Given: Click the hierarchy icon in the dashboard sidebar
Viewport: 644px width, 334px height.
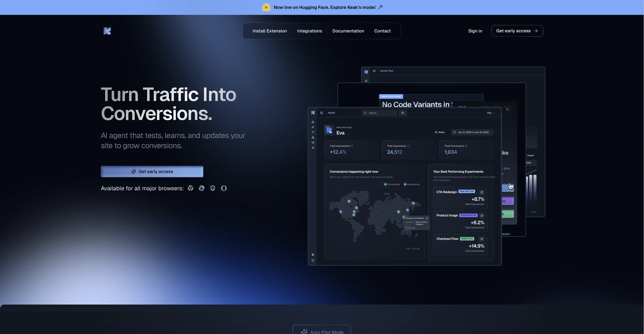Looking at the screenshot, I should point(313,137).
